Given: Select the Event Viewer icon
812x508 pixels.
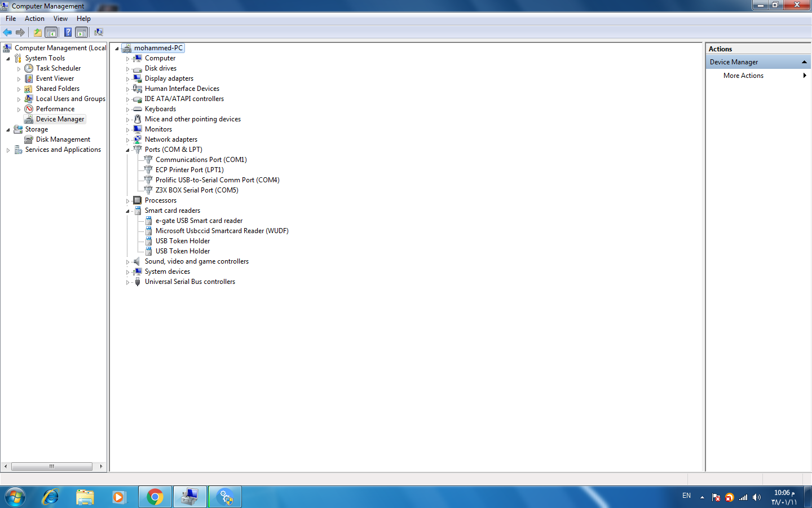Looking at the screenshot, I should pos(29,78).
